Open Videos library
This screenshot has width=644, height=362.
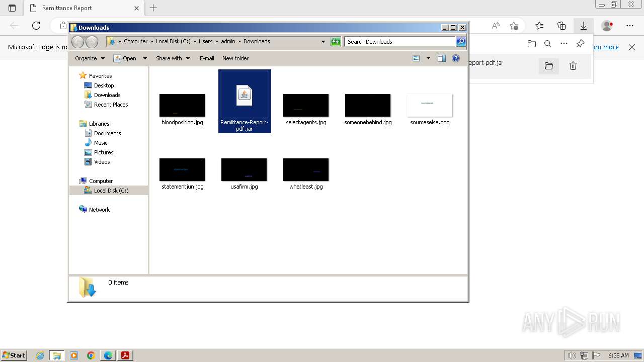102,162
